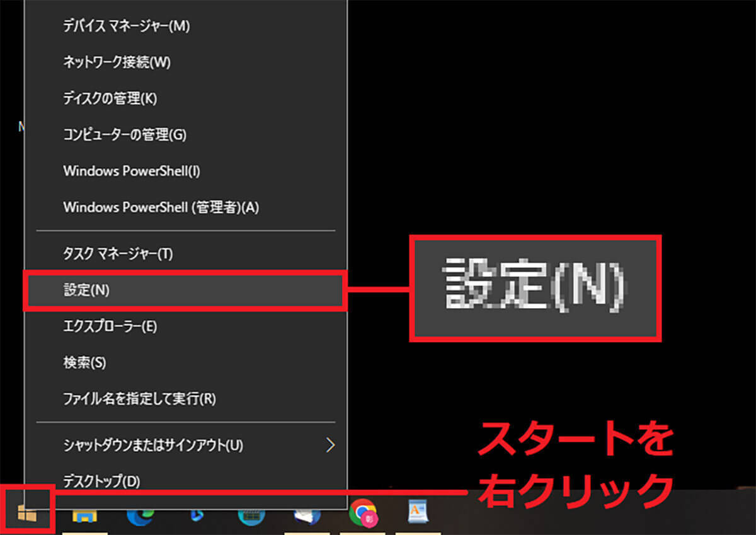The image size is (756, 535).
Task: Open File Explorer from the taskbar
Action: tap(84, 515)
